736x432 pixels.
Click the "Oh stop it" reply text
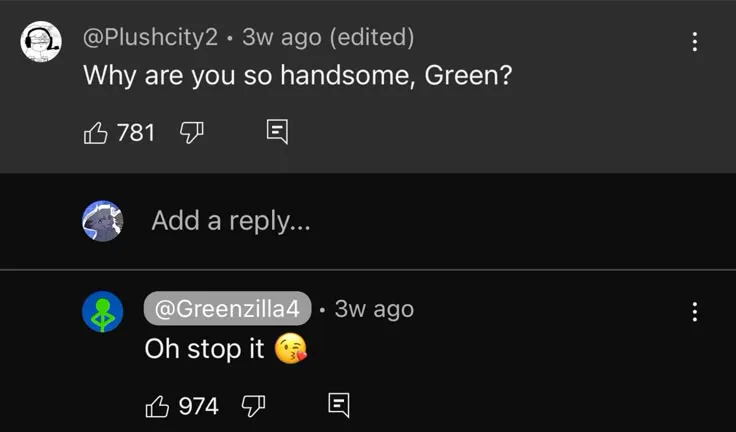(204, 349)
